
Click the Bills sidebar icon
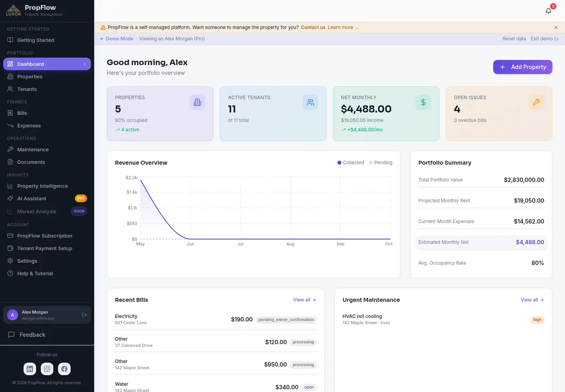tap(10, 113)
